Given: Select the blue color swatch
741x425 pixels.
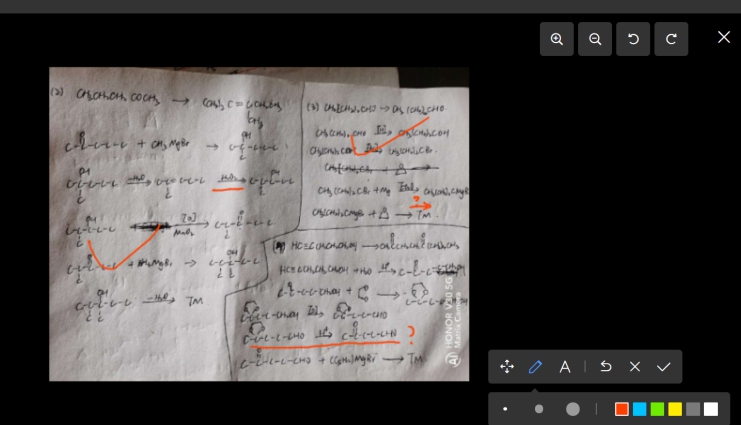Looking at the screenshot, I should [x=639, y=409].
